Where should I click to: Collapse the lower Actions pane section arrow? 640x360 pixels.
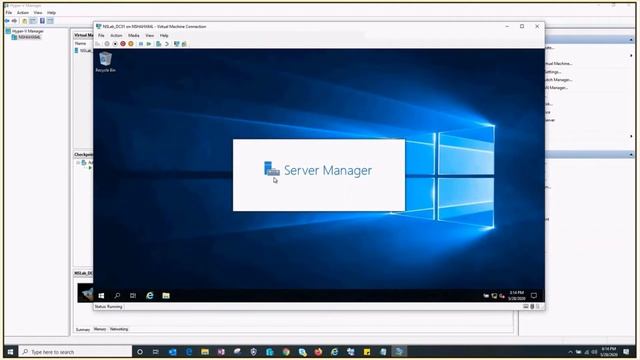click(x=631, y=155)
